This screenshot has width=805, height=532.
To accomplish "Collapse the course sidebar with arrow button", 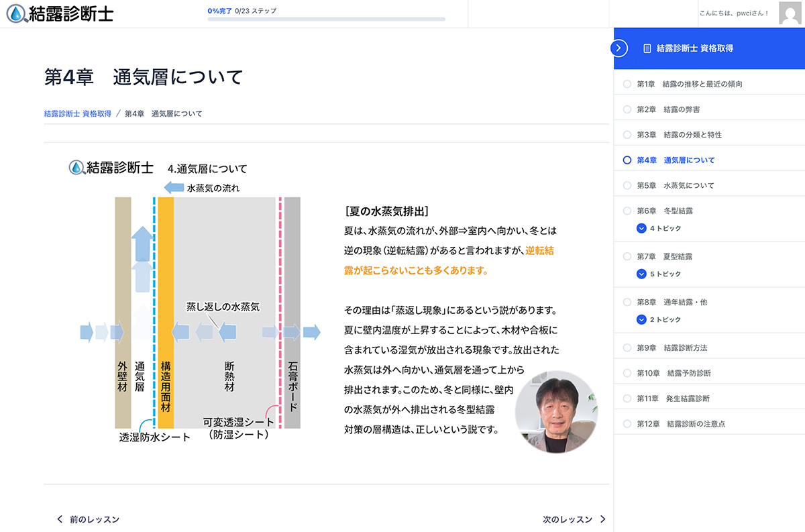I will pyautogui.click(x=619, y=48).
